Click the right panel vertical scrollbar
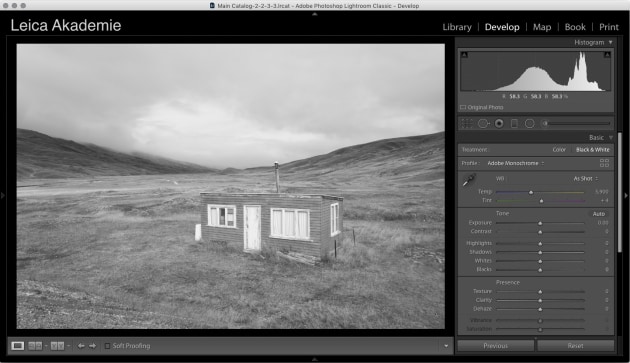 [620, 192]
